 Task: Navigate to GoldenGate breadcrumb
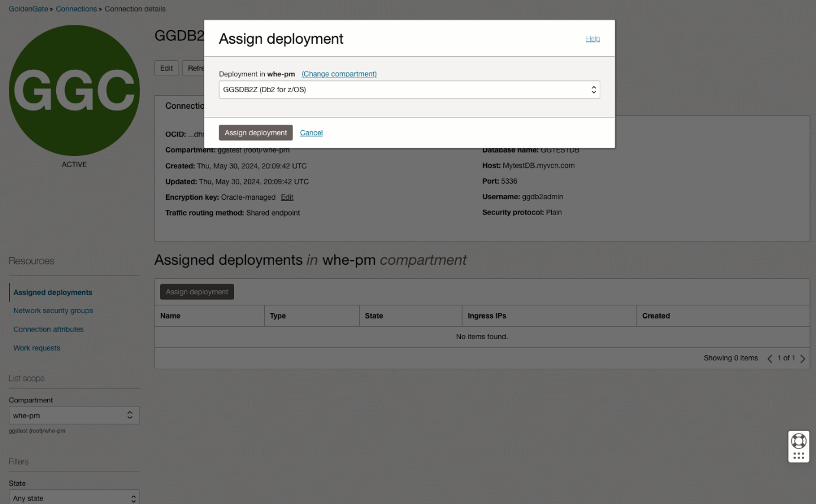coord(28,9)
